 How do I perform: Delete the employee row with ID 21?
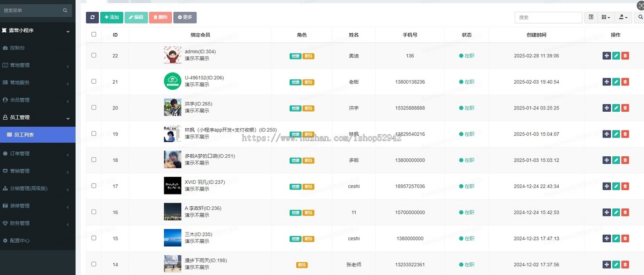click(x=625, y=82)
